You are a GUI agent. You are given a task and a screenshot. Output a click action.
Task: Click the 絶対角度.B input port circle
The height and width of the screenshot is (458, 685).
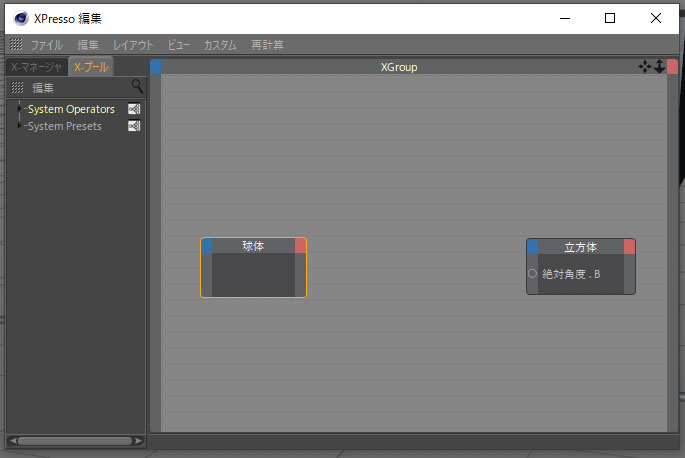click(x=533, y=273)
